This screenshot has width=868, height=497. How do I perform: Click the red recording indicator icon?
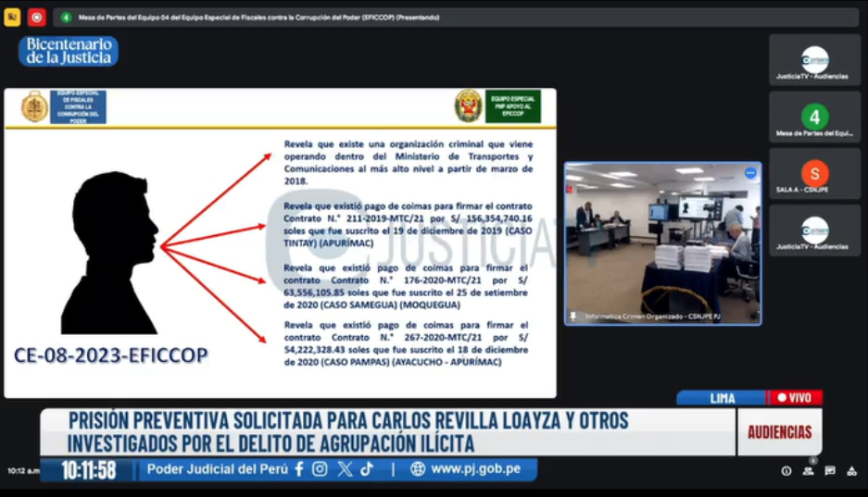tap(36, 17)
